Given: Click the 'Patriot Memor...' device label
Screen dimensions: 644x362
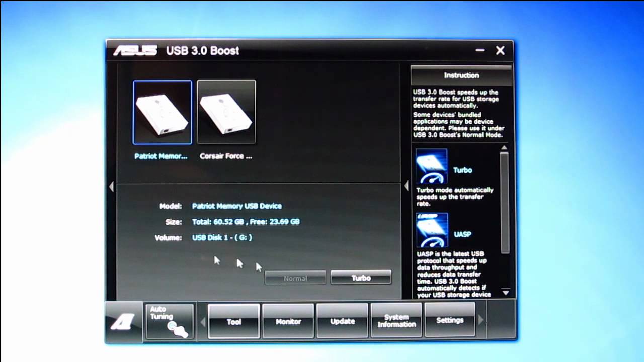Looking at the screenshot, I should point(160,156).
